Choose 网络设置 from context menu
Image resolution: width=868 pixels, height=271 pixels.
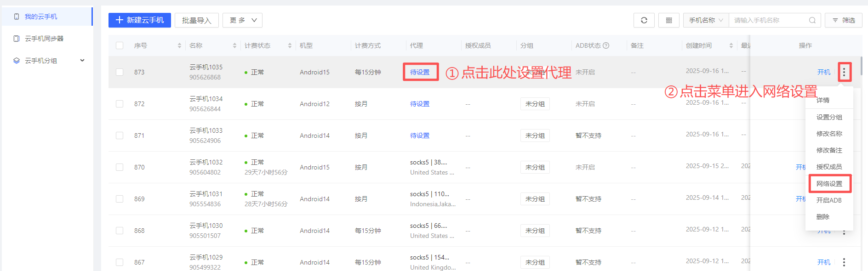click(x=829, y=184)
